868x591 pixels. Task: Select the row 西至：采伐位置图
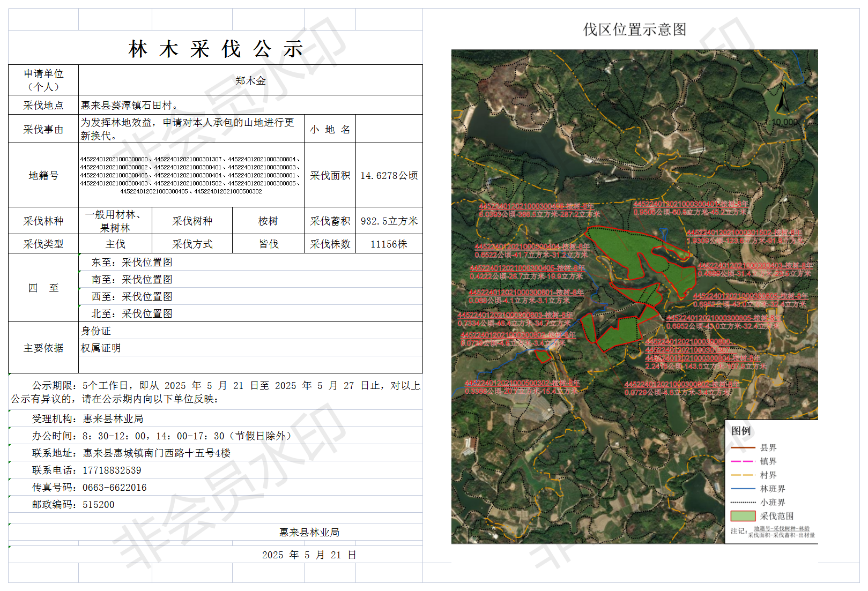[x=250, y=296]
